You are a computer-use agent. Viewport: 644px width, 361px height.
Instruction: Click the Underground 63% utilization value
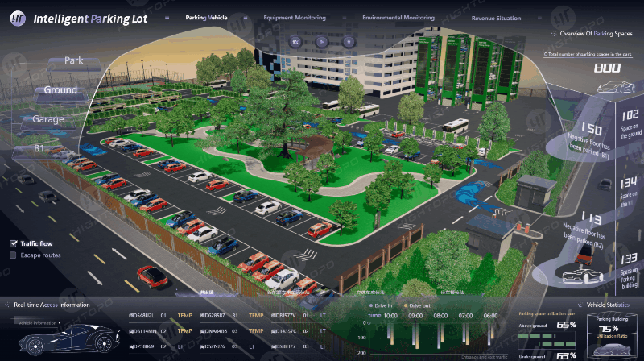click(566, 355)
